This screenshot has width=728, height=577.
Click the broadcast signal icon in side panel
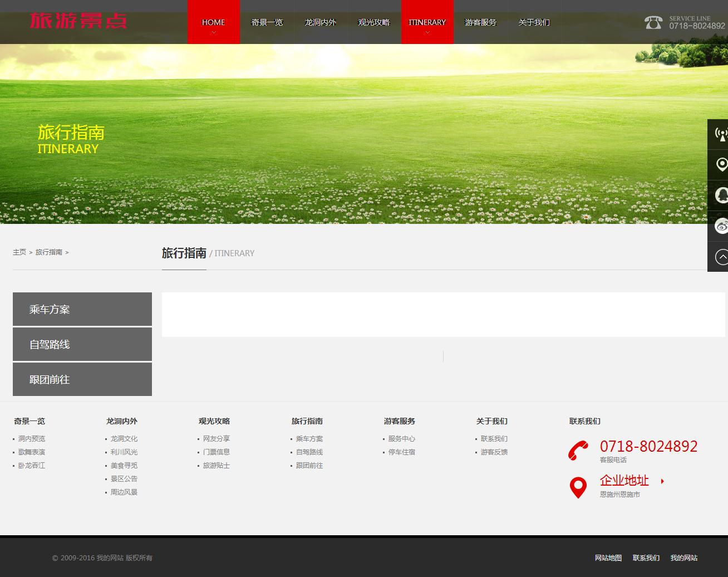(720, 134)
